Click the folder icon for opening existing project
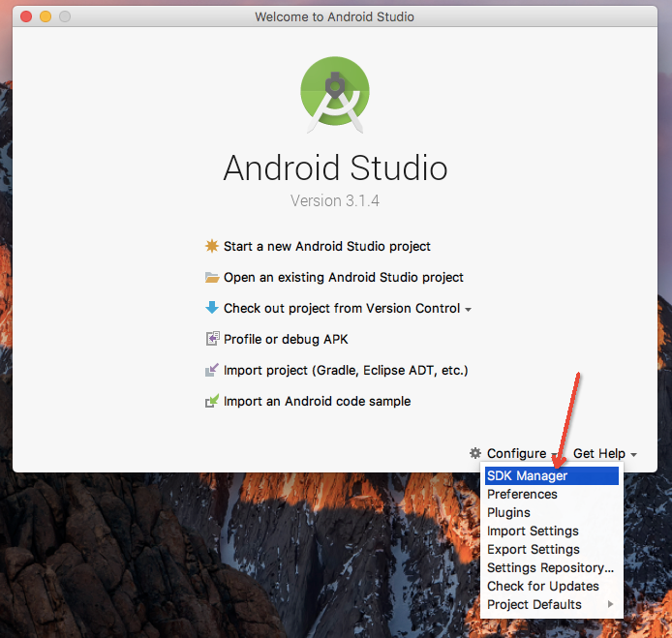This screenshot has width=672, height=638. (x=212, y=277)
